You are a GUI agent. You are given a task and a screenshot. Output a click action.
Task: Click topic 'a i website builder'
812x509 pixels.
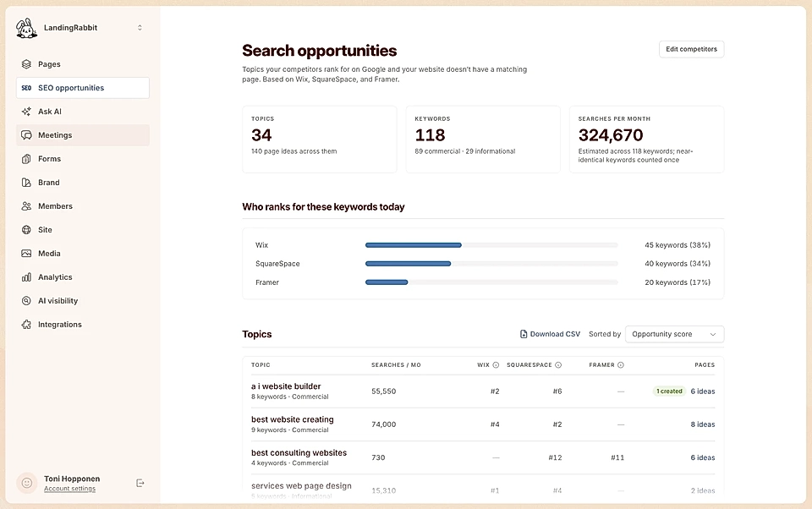(x=286, y=386)
